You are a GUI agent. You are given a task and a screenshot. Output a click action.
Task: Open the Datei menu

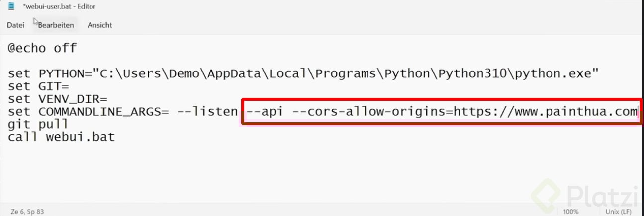click(15, 25)
